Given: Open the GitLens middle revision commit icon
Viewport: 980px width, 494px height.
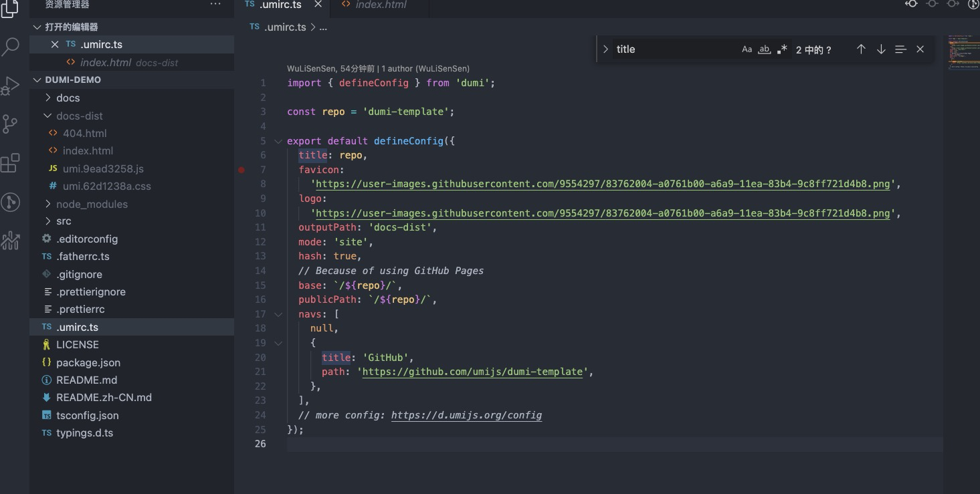Looking at the screenshot, I should 932,3.
